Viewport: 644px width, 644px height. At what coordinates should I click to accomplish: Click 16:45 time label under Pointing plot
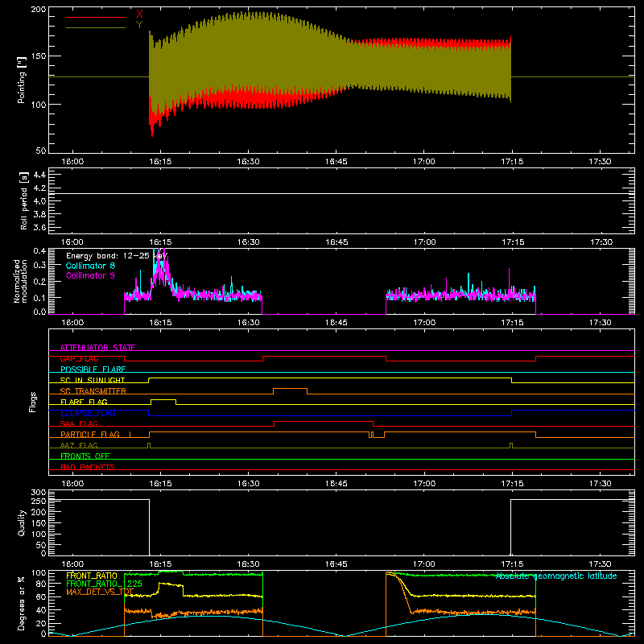click(336, 162)
